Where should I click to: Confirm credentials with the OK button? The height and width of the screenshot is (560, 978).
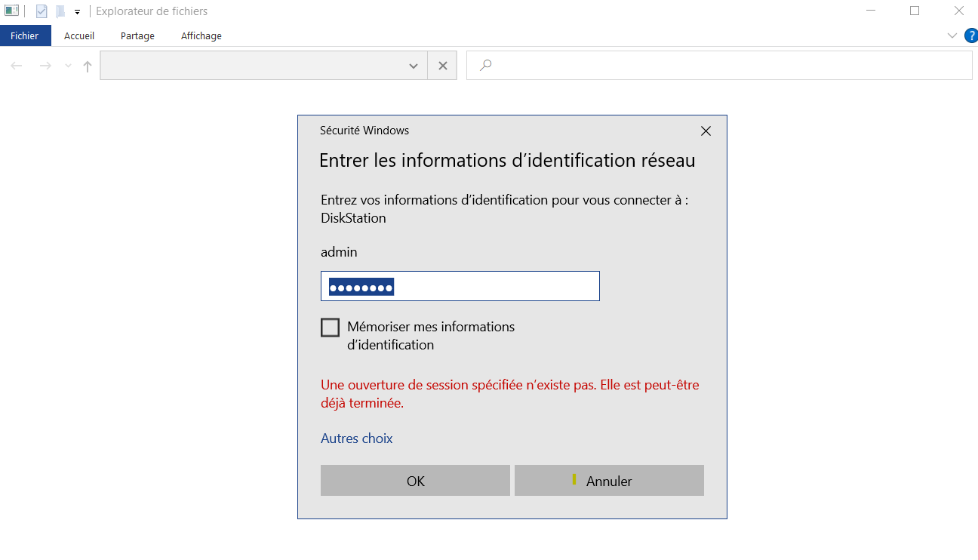point(415,481)
